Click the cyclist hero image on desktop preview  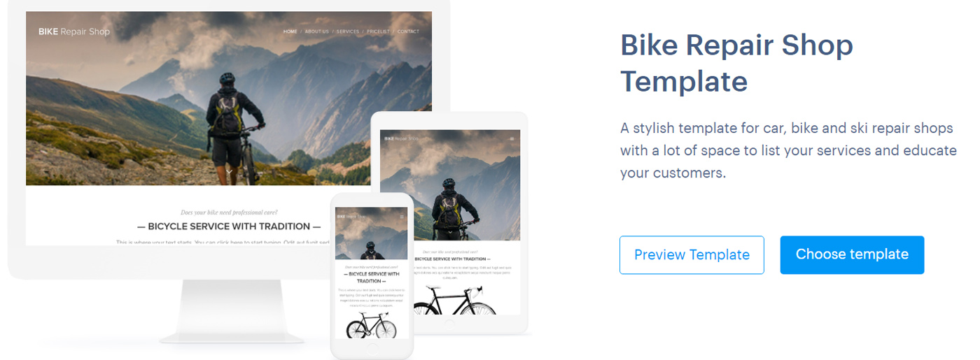coord(229,99)
